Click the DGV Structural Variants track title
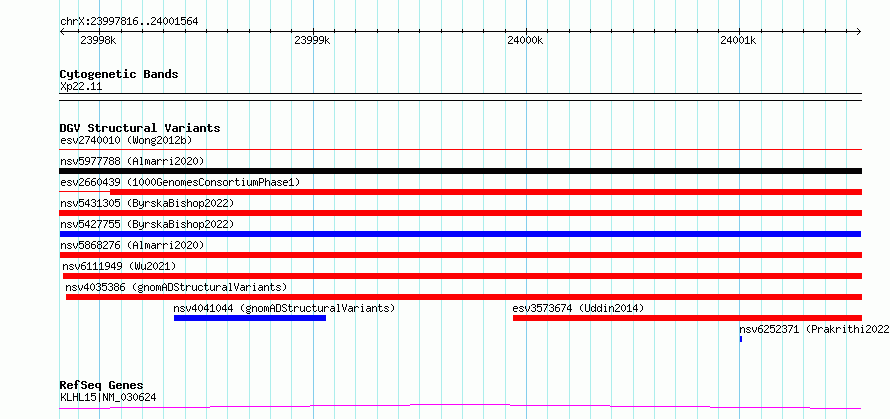The height and width of the screenshot is (419, 890). pos(140,128)
